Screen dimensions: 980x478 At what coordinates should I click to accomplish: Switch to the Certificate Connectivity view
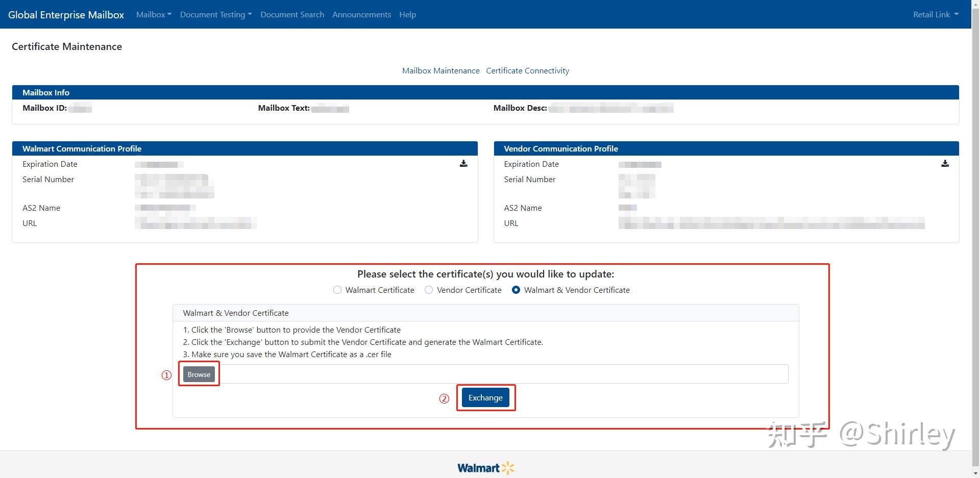(527, 70)
